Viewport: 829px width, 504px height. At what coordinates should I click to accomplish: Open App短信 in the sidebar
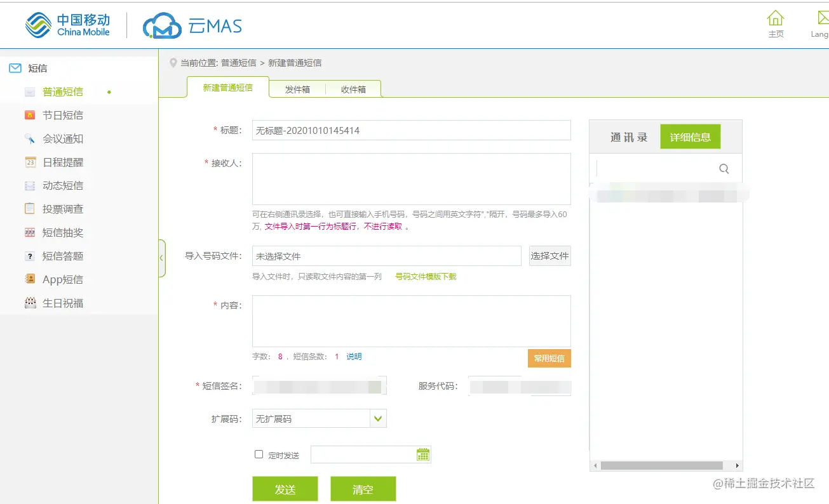[63, 279]
